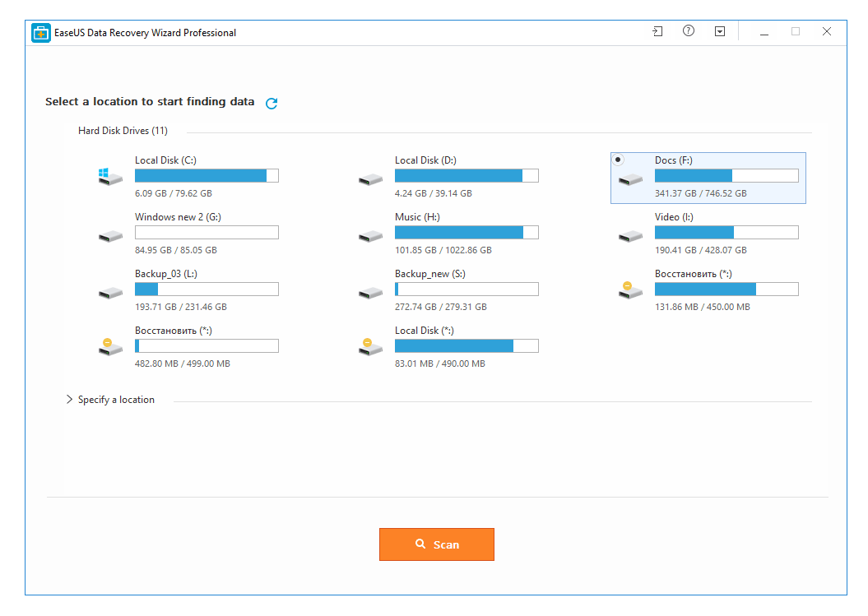This screenshot has height=616, width=868.
Task: Click the Music (H:) drive icon
Action: (x=370, y=237)
